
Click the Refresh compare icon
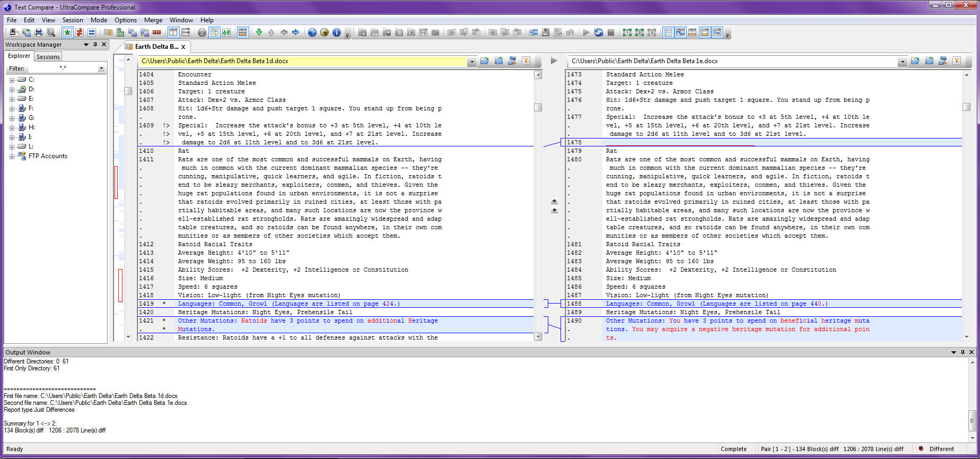coord(599,33)
